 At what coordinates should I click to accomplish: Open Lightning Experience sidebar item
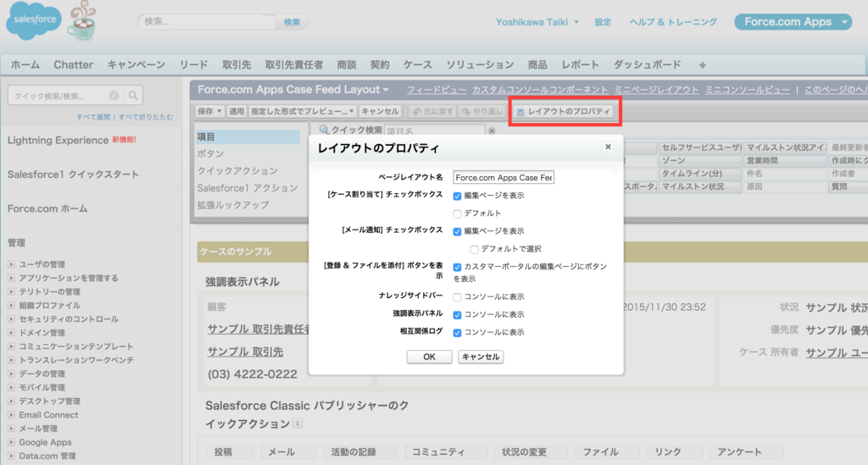click(x=58, y=140)
